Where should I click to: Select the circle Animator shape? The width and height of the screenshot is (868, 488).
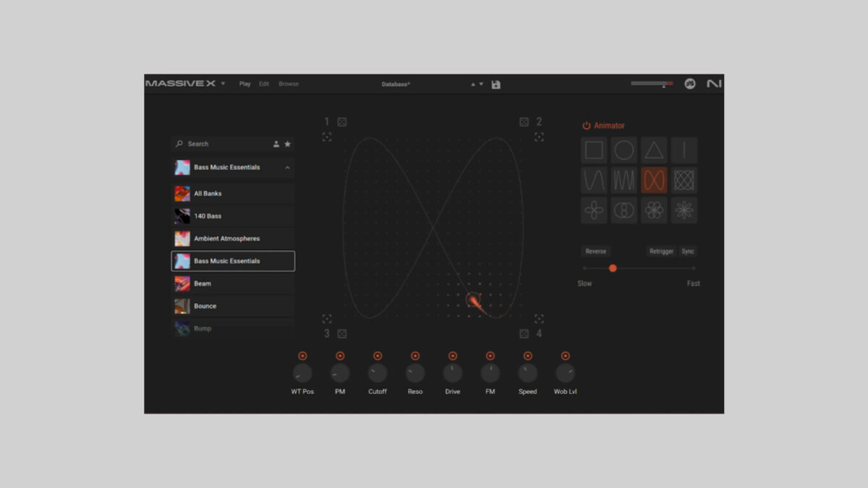[624, 150]
